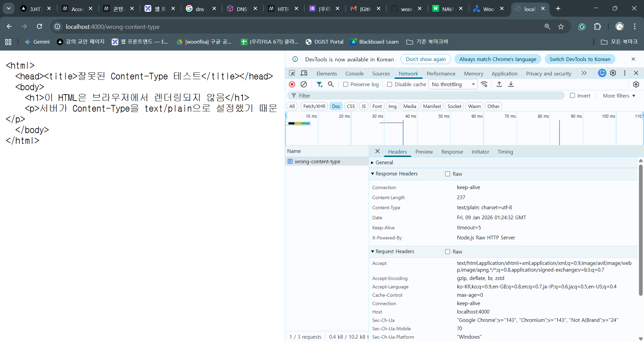This screenshot has height=342, width=644.
Task: Open the extensions puzzle icon
Action: pyautogui.click(x=597, y=26)
